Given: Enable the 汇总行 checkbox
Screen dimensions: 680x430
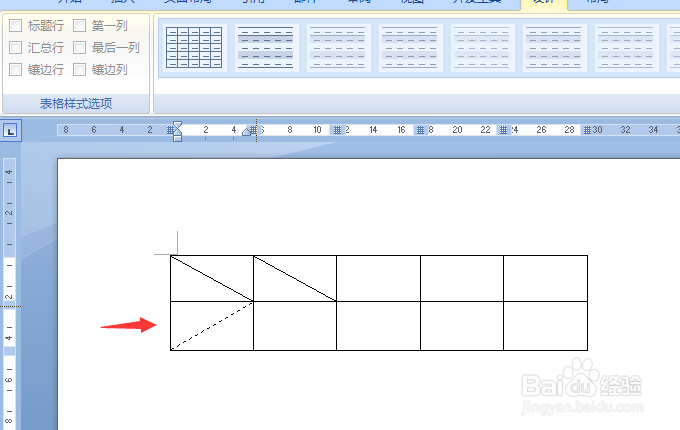Looking at the screenshot, I should [16, 47].
